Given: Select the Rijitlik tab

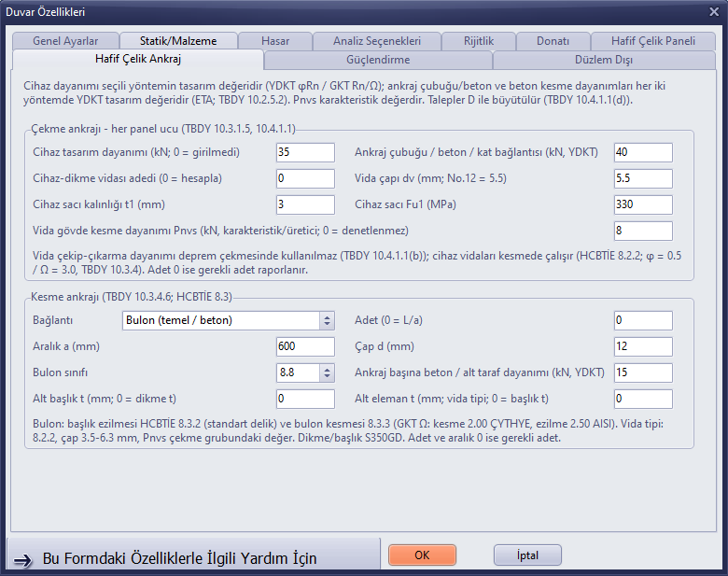Looking at the screenshot, I should (x=479, y=41).
